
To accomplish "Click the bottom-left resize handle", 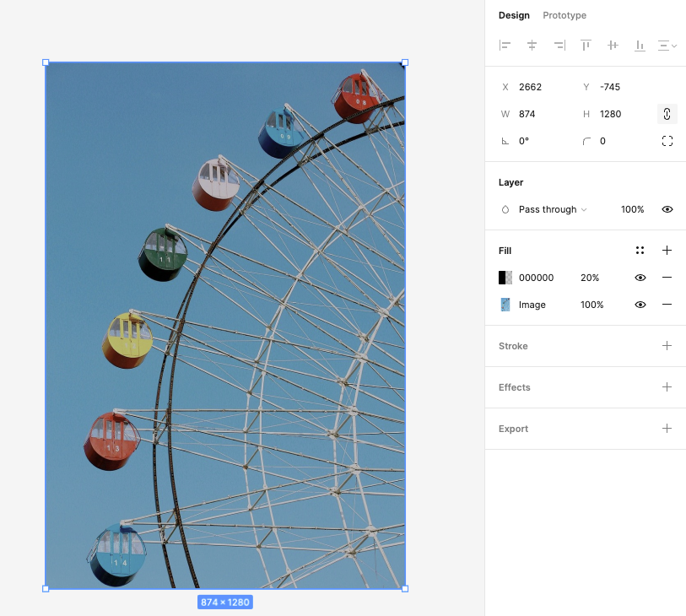I will [x=46, y=589].
